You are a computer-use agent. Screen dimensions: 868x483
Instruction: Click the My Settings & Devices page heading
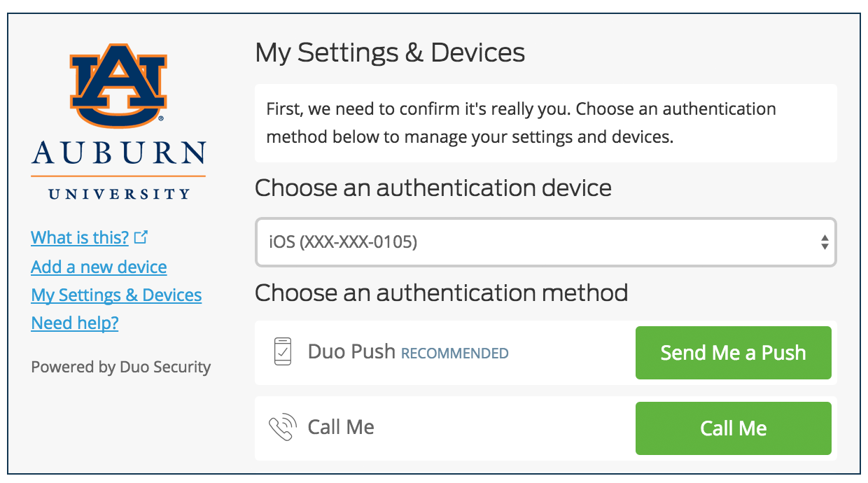(390, 52)
